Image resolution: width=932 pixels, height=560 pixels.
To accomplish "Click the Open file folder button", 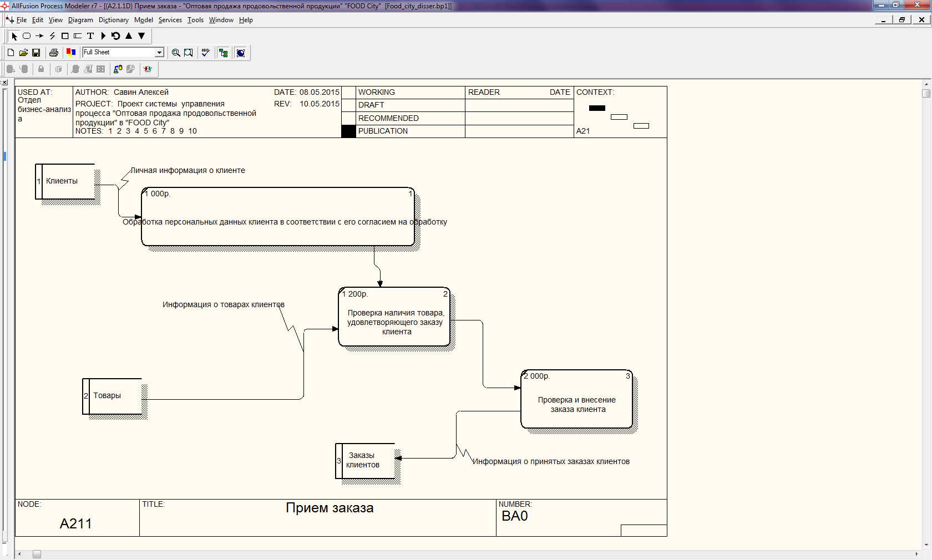I will click(x=23, y=53).
